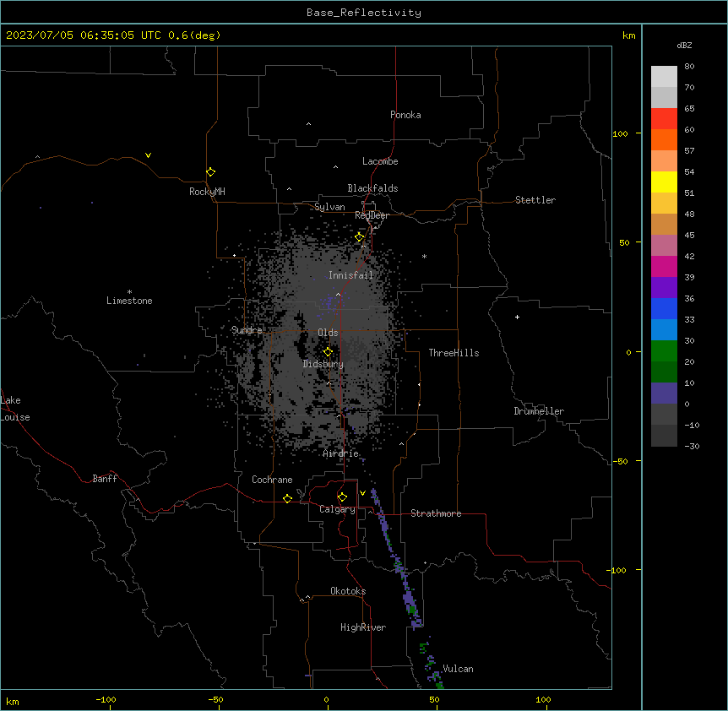
Task: Click the Calgary city label
Action: coord(337,509)
